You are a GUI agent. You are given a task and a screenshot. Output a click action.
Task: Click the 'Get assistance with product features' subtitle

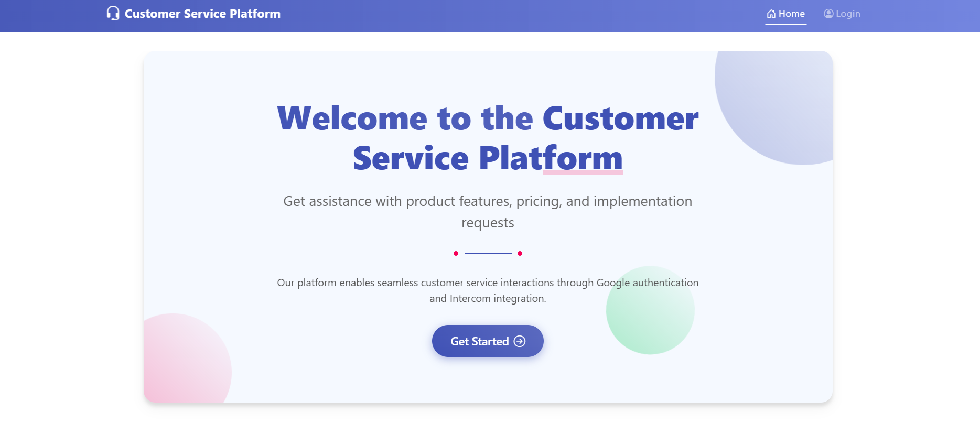point(488,212)
